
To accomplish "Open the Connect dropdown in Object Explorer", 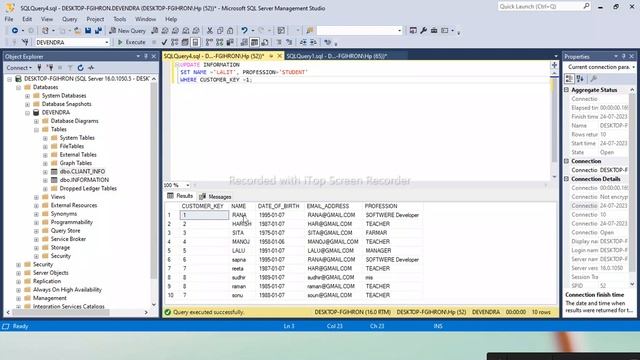I will [19, 68].
